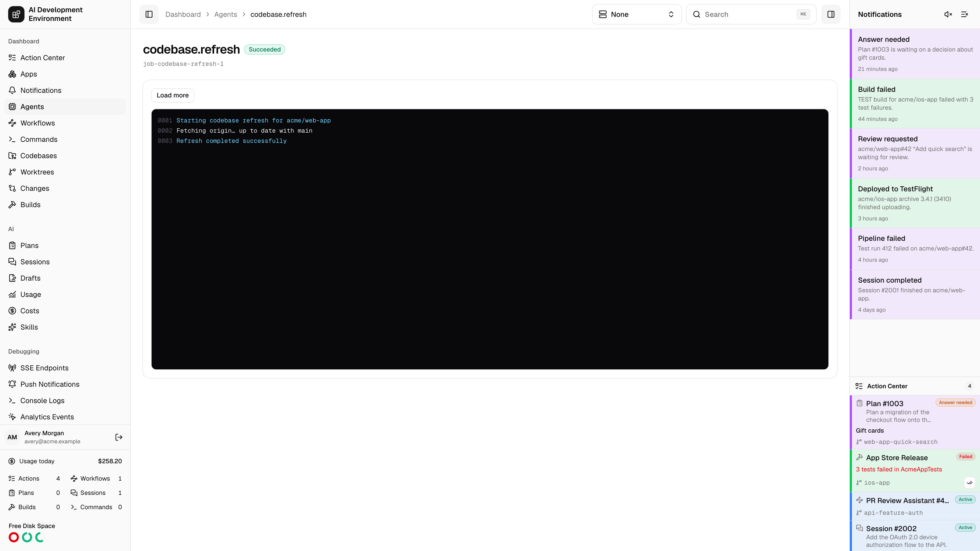Open the None environment selector dropdown

point(636,15)
